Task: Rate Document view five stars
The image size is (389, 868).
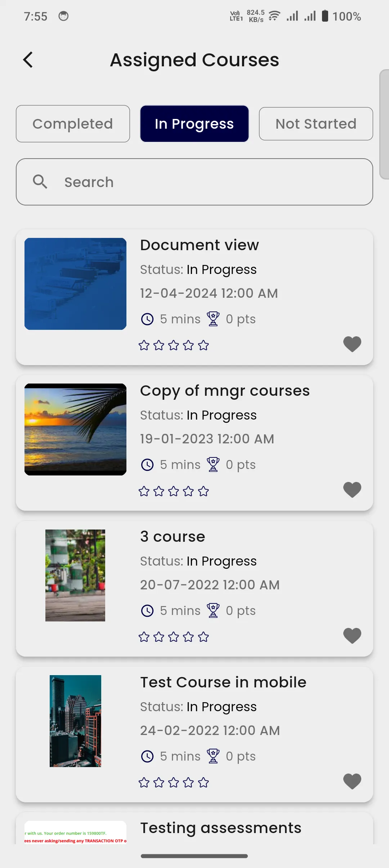Action: tap(204, 345)
